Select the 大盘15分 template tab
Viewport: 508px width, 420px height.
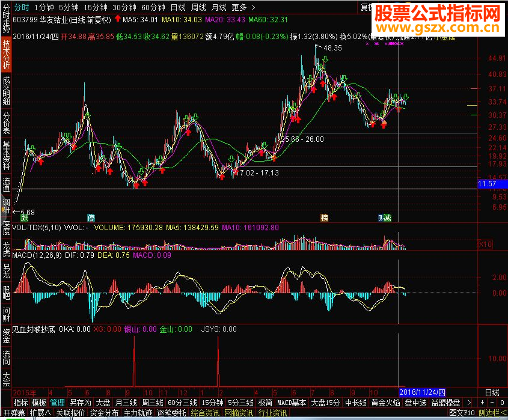click(325, 403)
